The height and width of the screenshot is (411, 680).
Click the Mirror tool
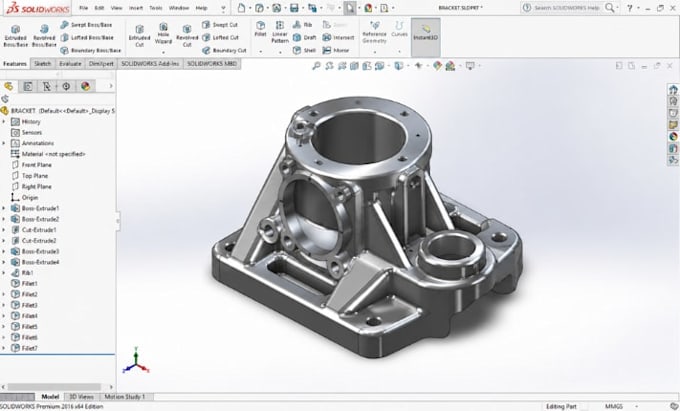[x=336, y=50]
